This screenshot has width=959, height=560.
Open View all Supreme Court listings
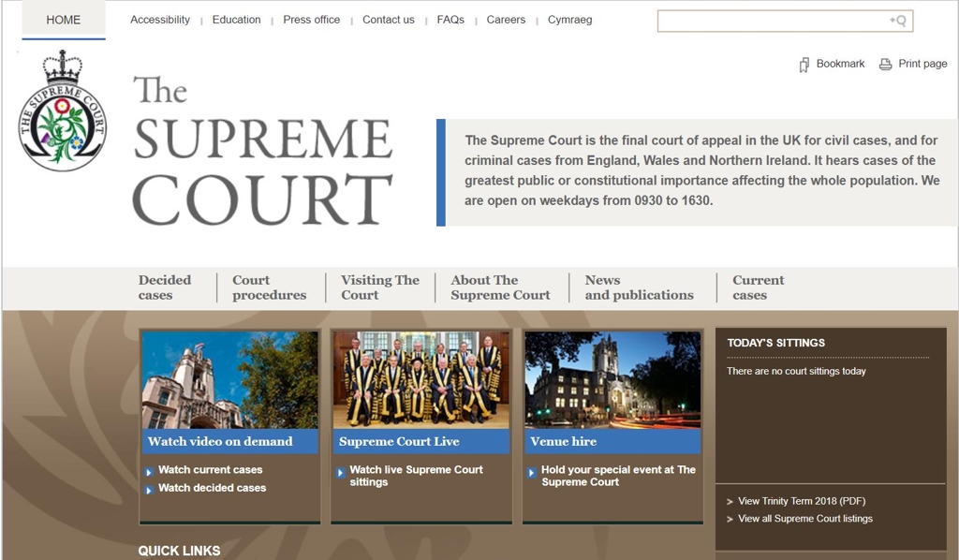tap(805, 519)
